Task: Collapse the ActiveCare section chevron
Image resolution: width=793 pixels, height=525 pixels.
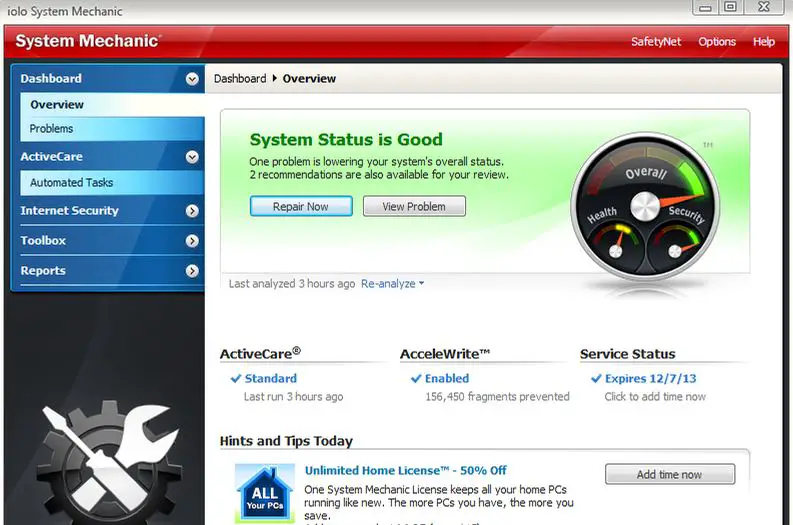Action: [x=192, y=157]
